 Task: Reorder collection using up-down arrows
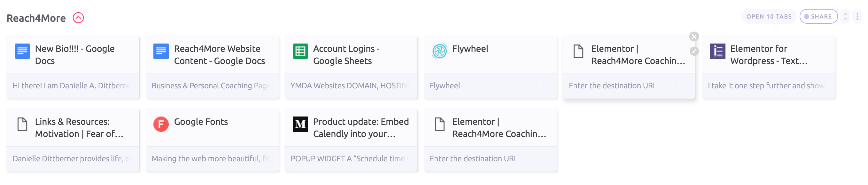click(845, 17)
